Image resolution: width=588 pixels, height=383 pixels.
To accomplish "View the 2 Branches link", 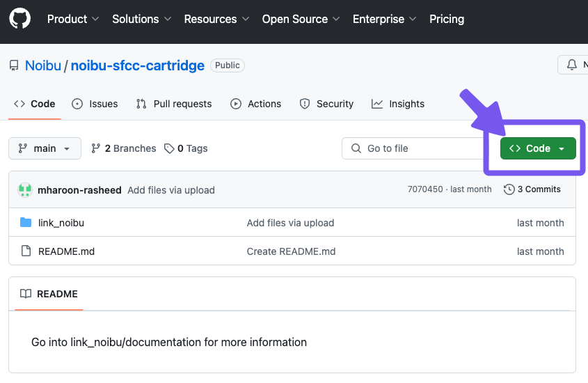I will [x=123, y=148].
